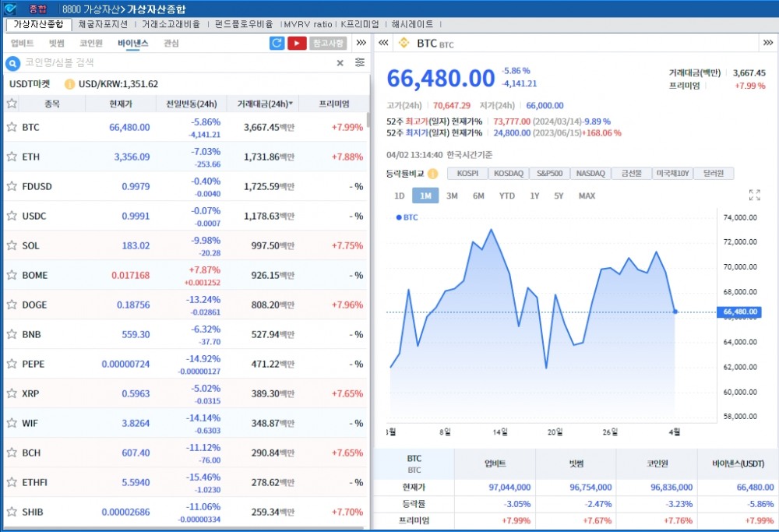Clear the search field using the X icon

point(340,63)
